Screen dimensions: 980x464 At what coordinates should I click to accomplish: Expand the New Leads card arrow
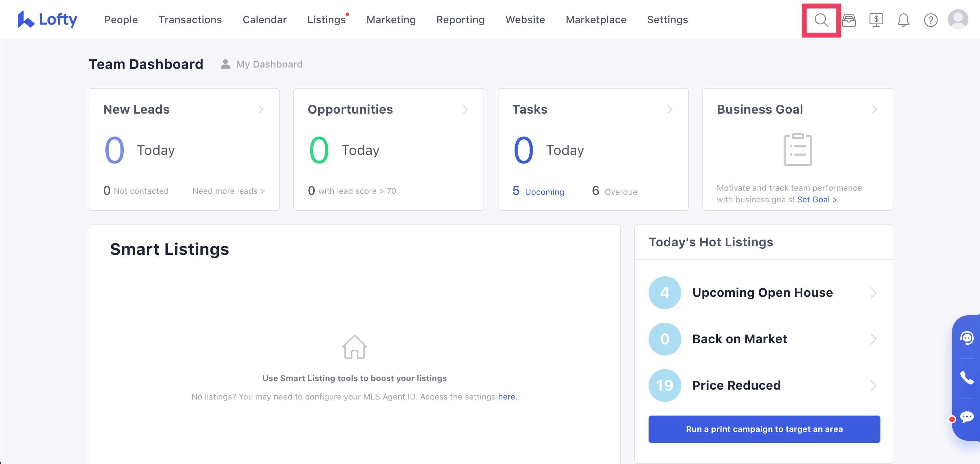point(261,110)
